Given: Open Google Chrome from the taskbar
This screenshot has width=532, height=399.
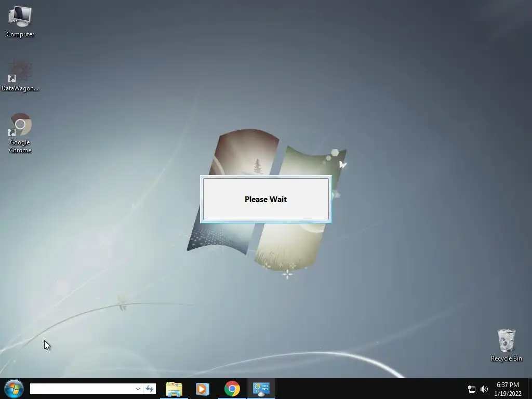Looking at the screenshot, I should tap(232, 389).
